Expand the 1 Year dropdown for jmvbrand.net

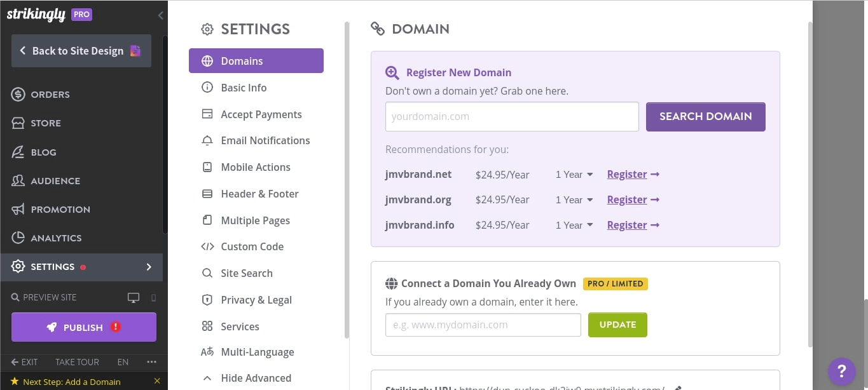coord(574,174)
